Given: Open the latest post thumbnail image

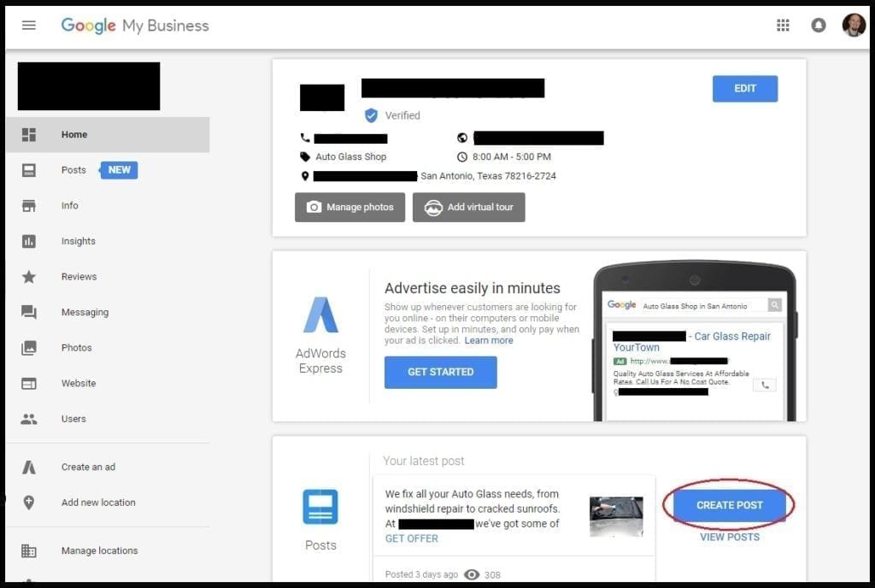Looking at the screenshot, I should pyautogui.click(x=616, y=517).
